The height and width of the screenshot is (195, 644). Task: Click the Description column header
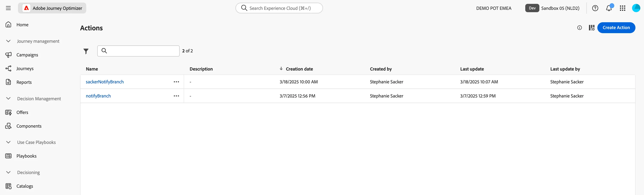(201, 69)
